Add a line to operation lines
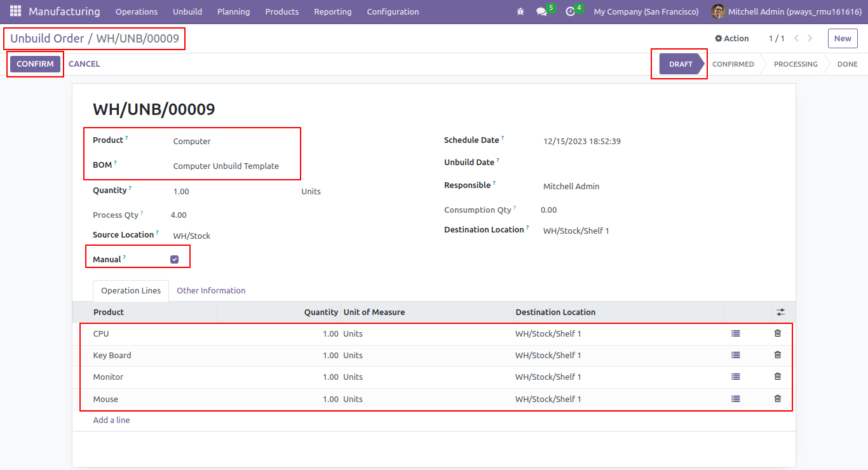The height and width of the screenshot is (470, 868). [111, 420]
